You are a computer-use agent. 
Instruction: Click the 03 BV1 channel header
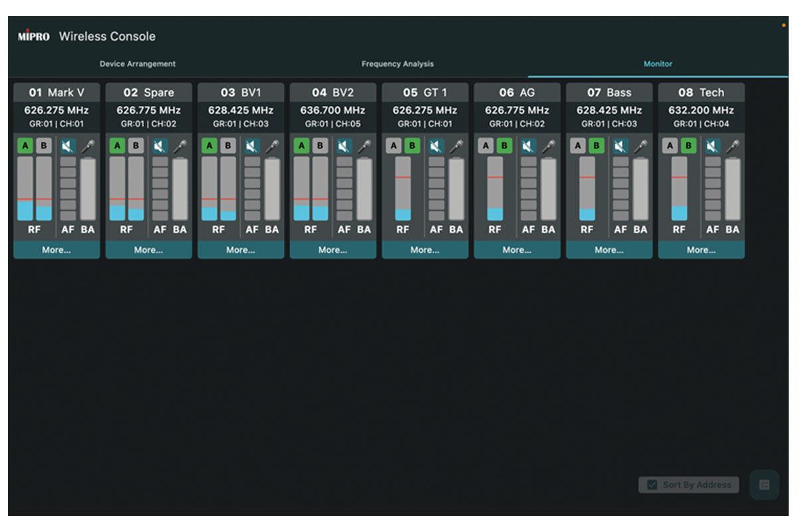pyautogui.click(x=241, y=92)
